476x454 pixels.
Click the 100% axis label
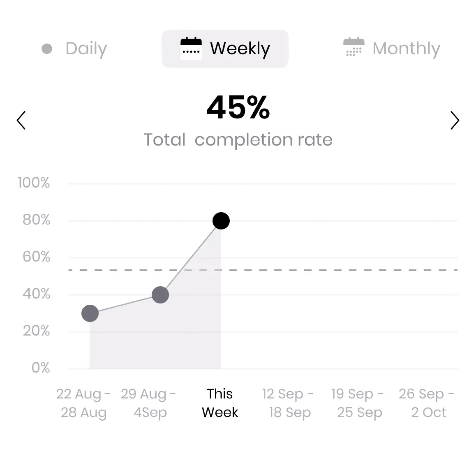click(x=34, y=183)
